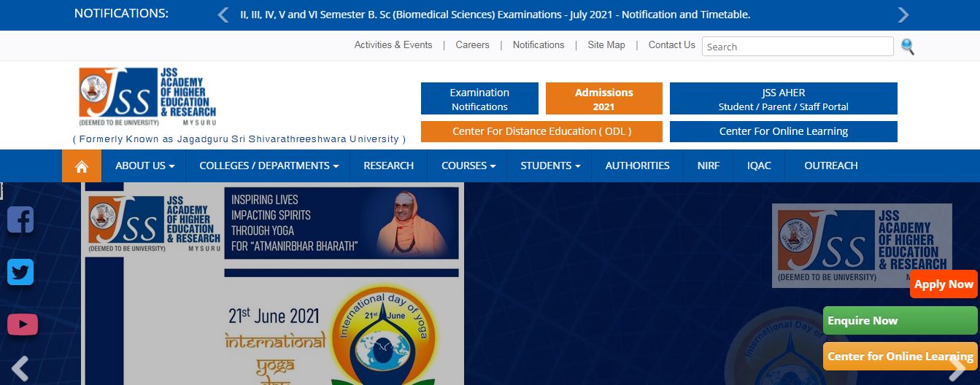Open the top Notifications link
980x385 pixels.
point(539,45)
